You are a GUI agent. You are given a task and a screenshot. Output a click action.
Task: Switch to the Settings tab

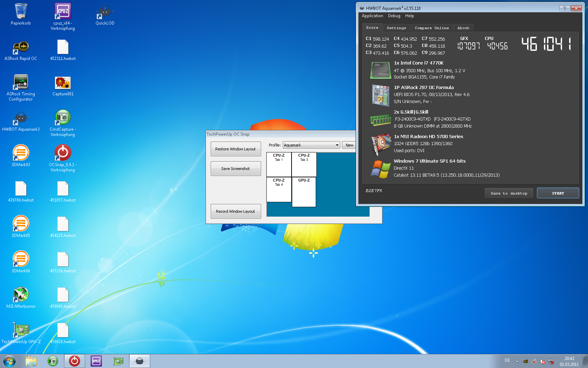coord(396,28)
